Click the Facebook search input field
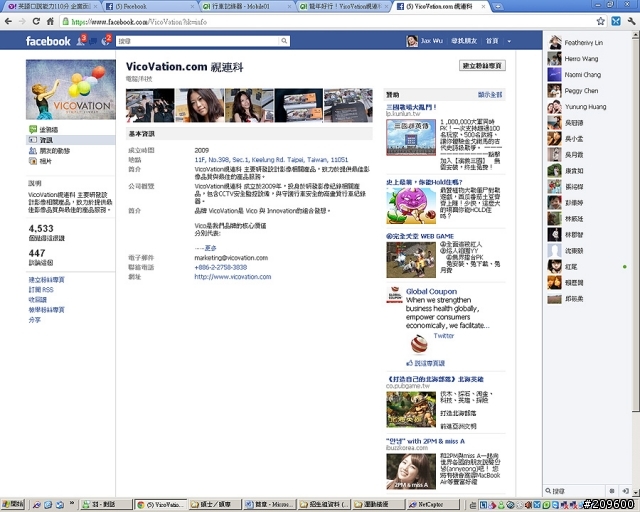The image size is (640, 512). coord(198,41)
